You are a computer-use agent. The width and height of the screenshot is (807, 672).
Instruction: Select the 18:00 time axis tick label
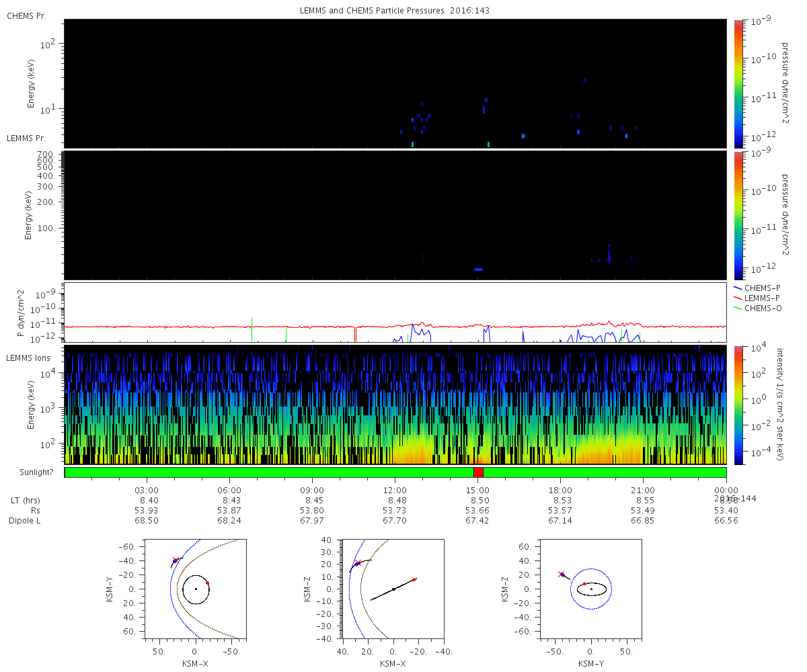[x=560, y=490]
